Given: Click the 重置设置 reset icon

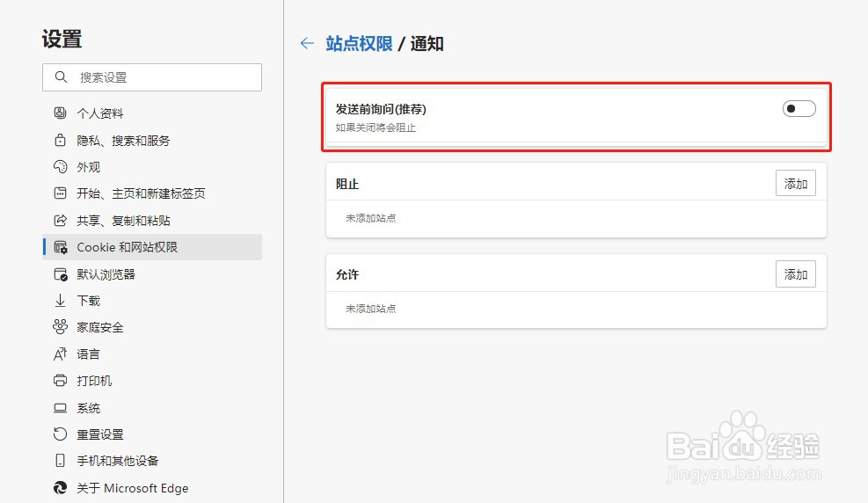Looking at the screenshot, I should pos(60,434).
